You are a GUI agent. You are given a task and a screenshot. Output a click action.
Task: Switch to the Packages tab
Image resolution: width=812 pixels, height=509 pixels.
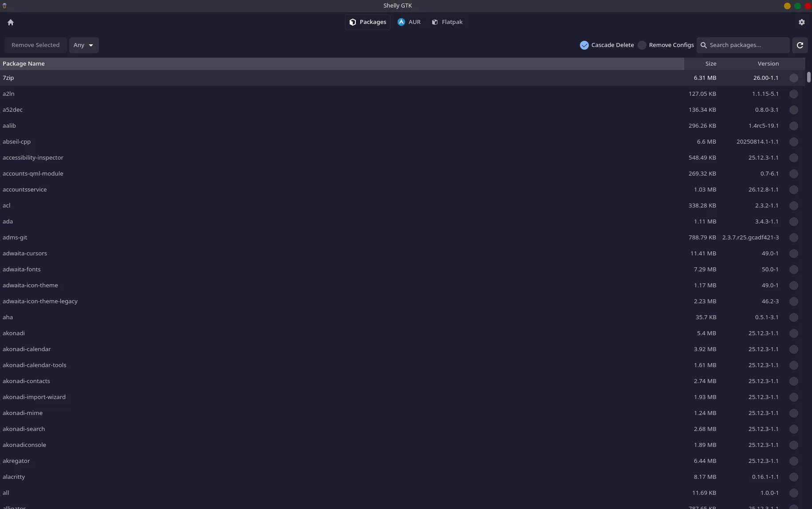click(x=368, y=22)
